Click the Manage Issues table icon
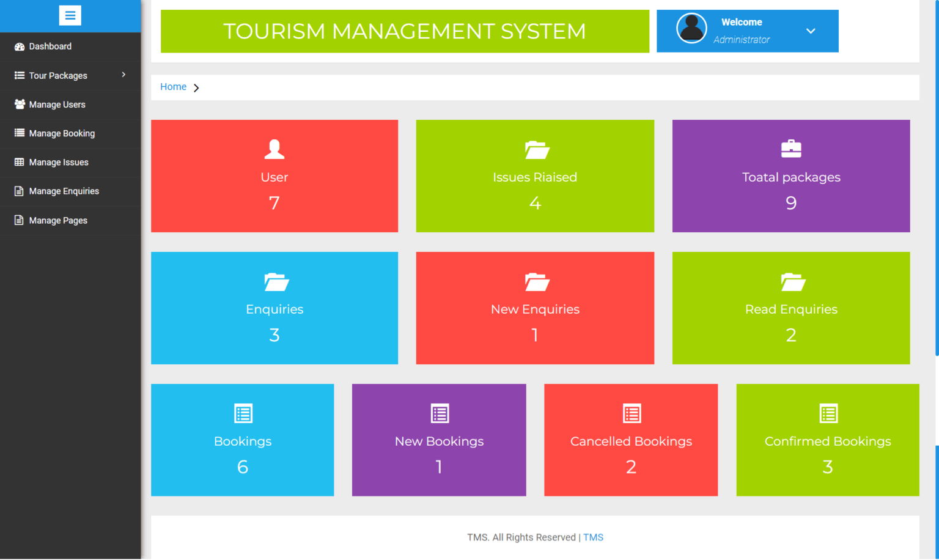 20,162
